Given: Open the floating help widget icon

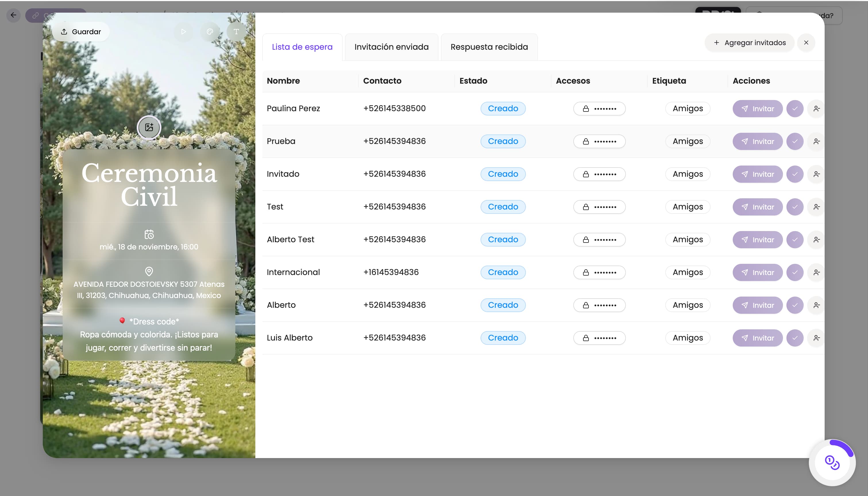Looking at the screenshot, I should 832,463.
